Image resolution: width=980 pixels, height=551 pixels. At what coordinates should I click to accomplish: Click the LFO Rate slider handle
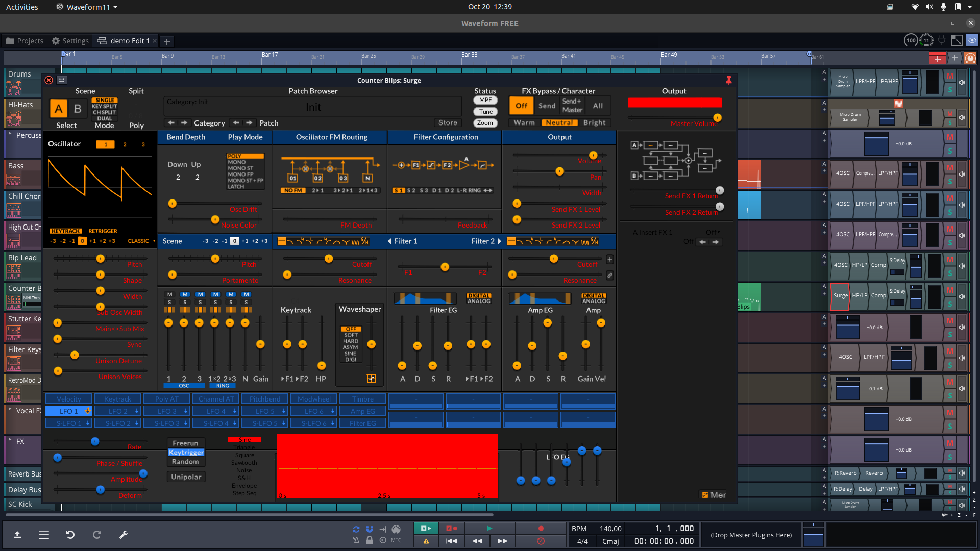pyautogui.click(x=95, y=441)
